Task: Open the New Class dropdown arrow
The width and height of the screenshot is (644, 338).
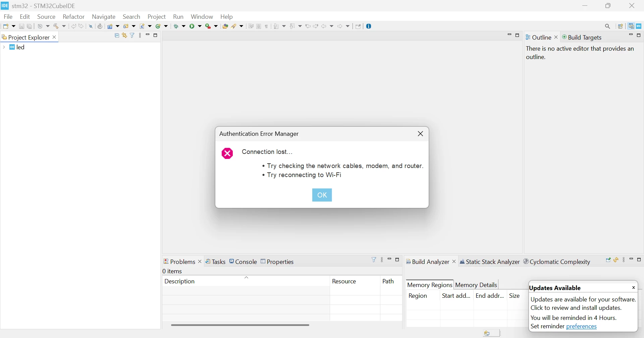Action: pos(166,26)
